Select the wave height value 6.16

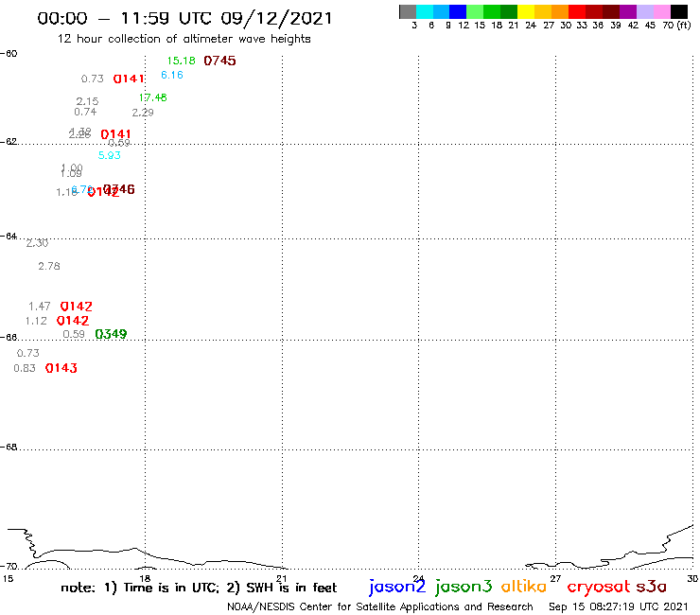click(x=172, y=75)
